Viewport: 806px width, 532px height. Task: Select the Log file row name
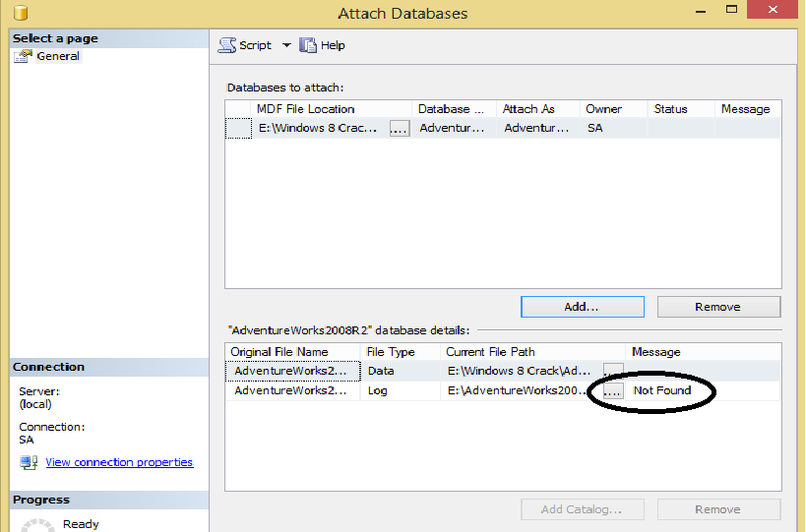tap(290, 391)
